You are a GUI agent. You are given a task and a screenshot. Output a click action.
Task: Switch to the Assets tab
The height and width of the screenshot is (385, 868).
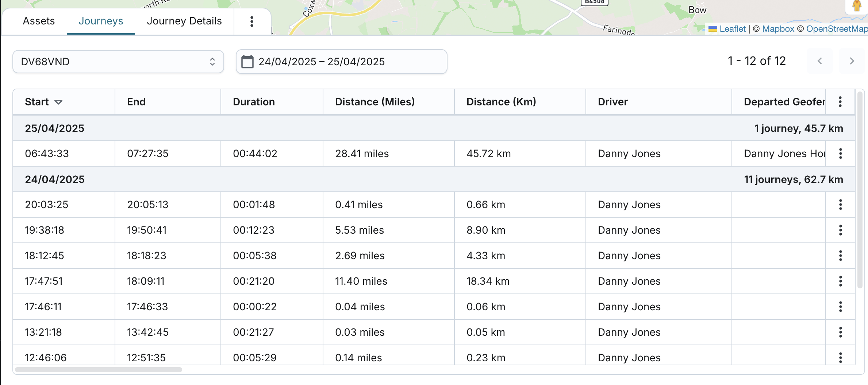point(39,21)
